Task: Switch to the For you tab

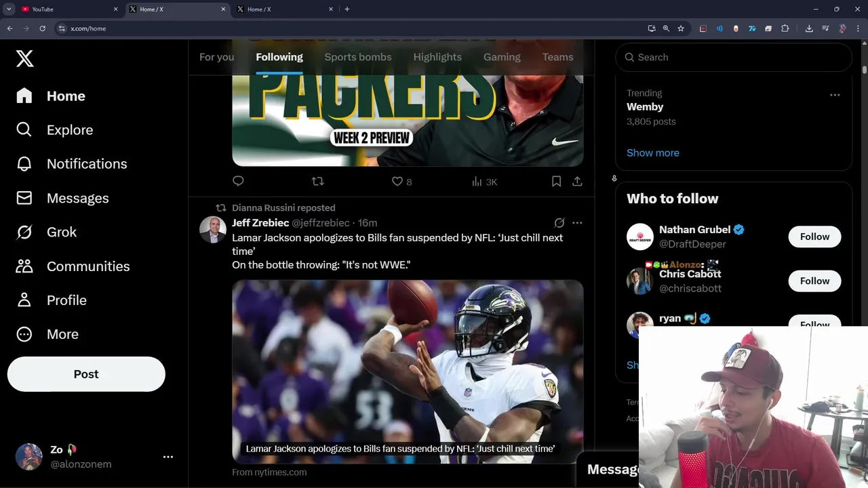Action: [x=216, y=57]
